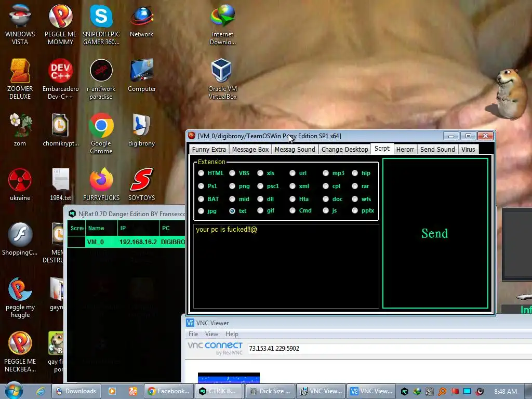This screenshot has height=399, width=532.
Task: Select the r-antiwork paradise desktop icon
Action: 101,79
